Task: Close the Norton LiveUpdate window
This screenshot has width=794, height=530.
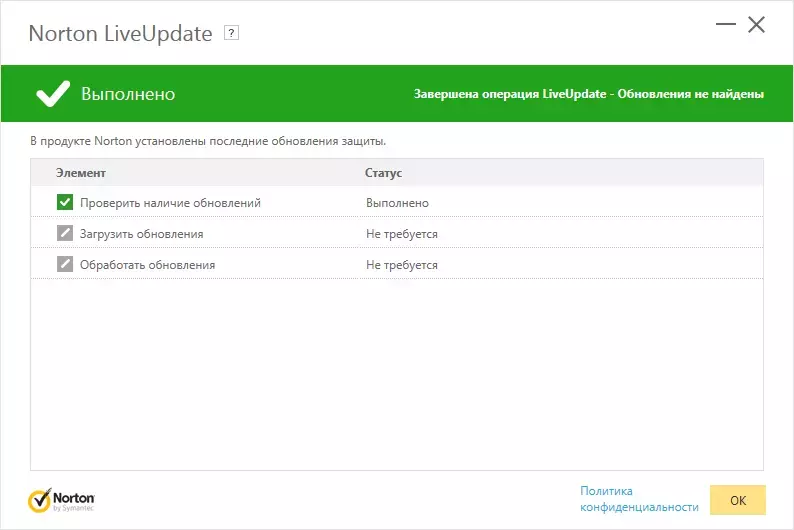Action: pyautogui.click(x=757, y=24)
